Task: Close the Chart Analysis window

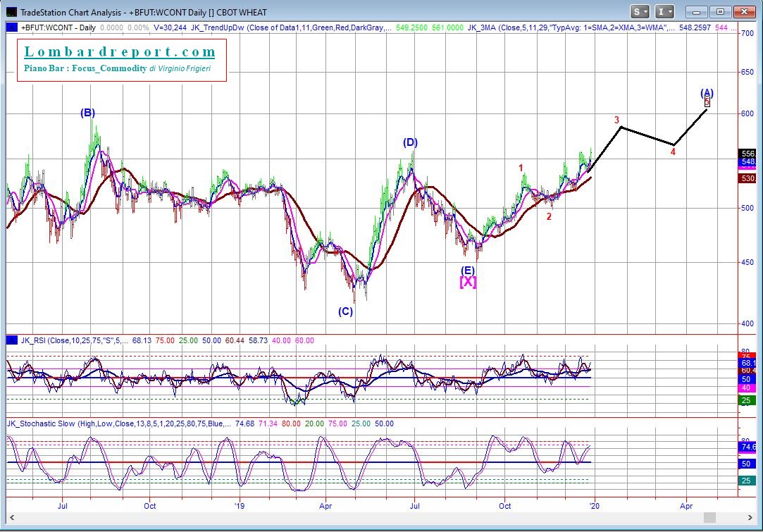Action: tap(744, 12)
